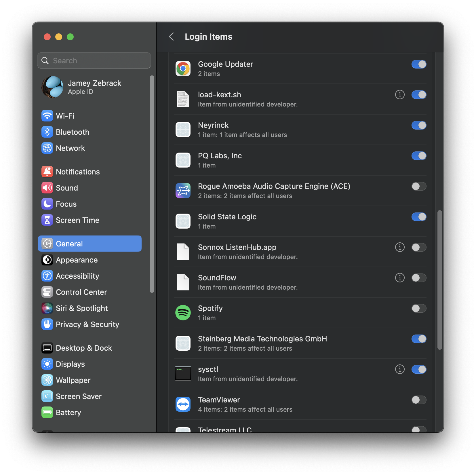Open General settings in sidebar
This screenshot has height=475, width=476.
[90, 244]
